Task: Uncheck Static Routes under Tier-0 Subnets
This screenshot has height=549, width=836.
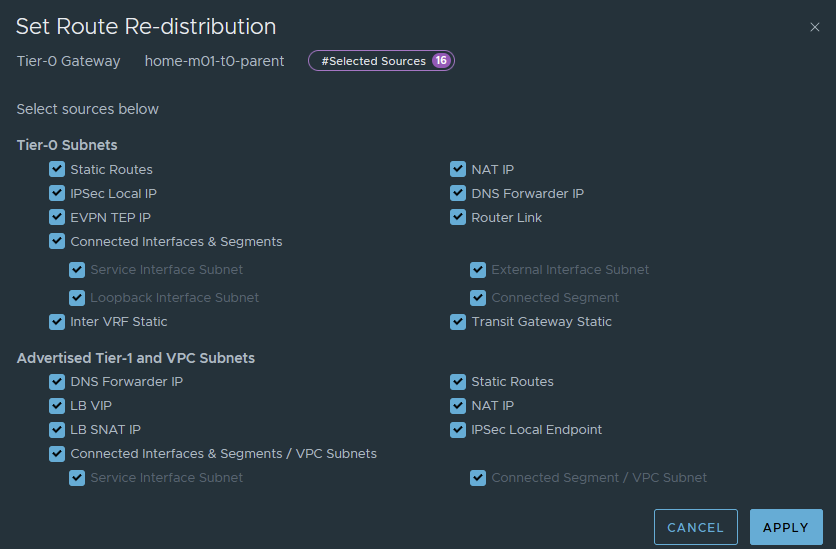Action: click(57, 170)
